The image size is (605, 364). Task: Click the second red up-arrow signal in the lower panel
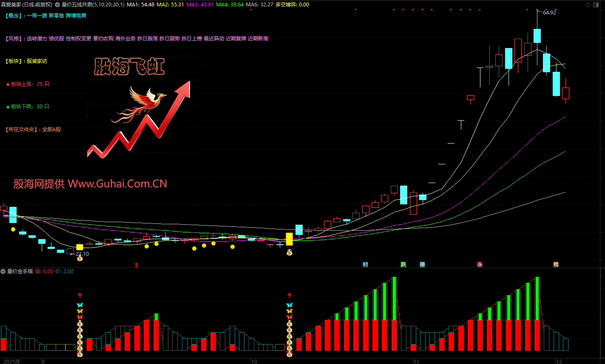click(290, 295)
